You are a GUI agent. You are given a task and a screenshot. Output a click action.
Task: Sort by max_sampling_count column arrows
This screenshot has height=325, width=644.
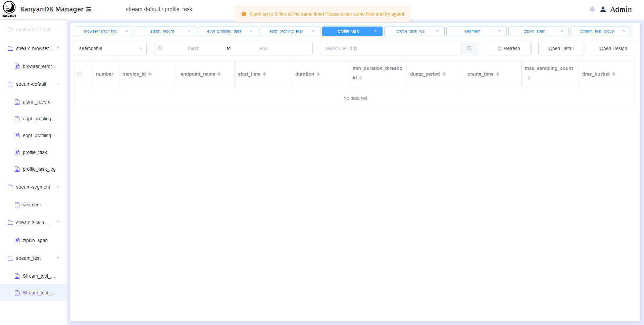529,78
